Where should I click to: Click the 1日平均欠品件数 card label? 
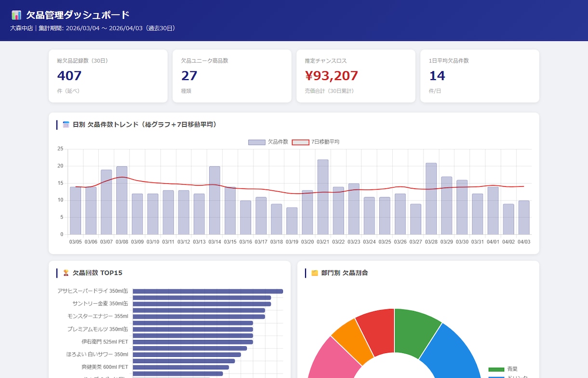[x=449, y=61]
